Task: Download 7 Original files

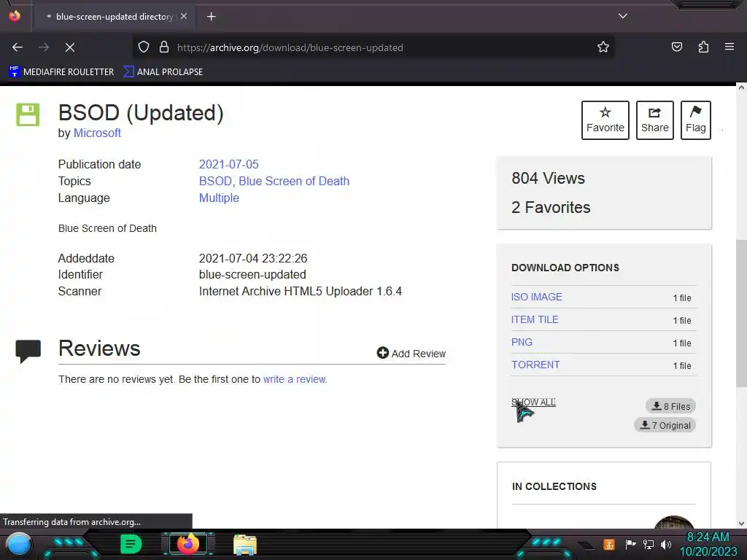Action: [x=665, y=425]
